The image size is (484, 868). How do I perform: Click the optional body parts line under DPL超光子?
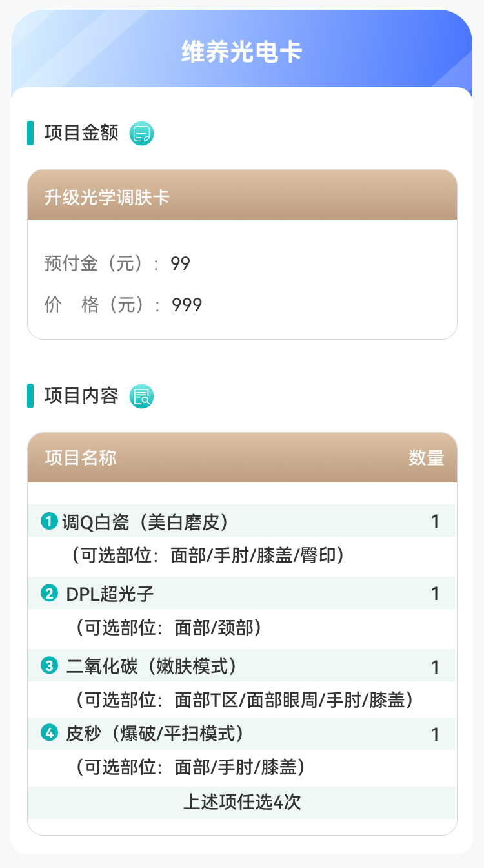(168, 627)
